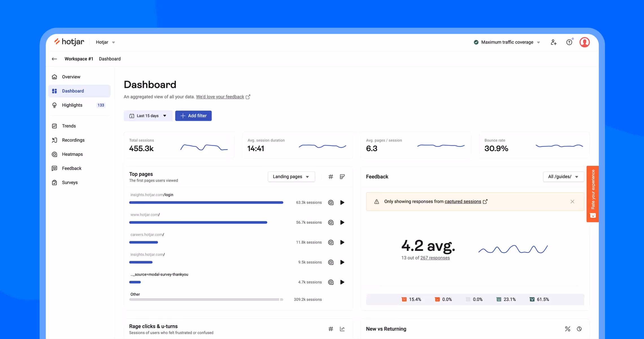Toggle time view in New vs Returning panel
The image size is (644, 339).
[579, 329]
